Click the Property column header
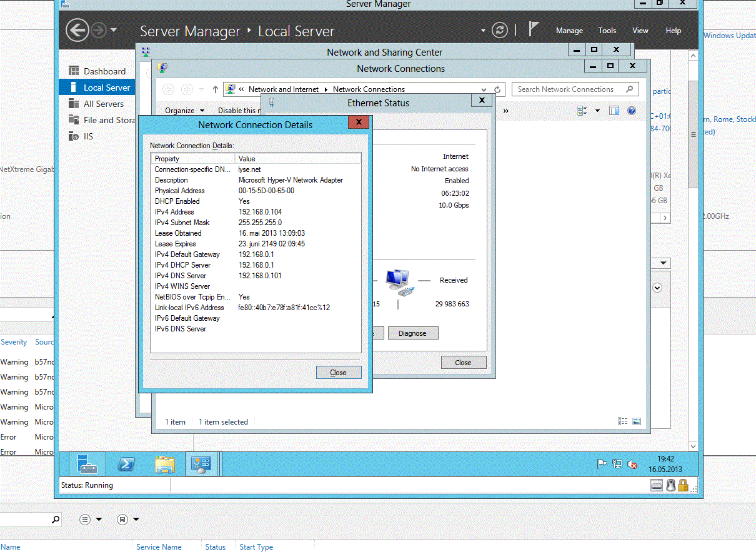The width and height of the screenshot is (756, 554). tap(193, 159)
